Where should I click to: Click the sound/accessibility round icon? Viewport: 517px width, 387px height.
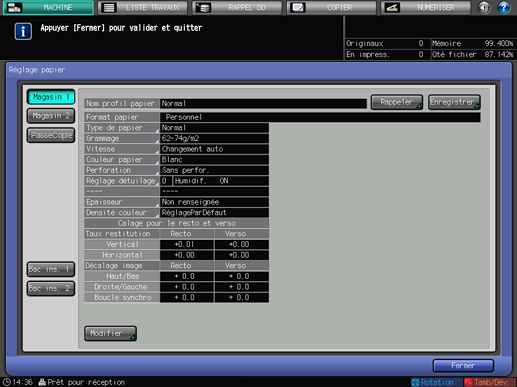tap(484, 7)
